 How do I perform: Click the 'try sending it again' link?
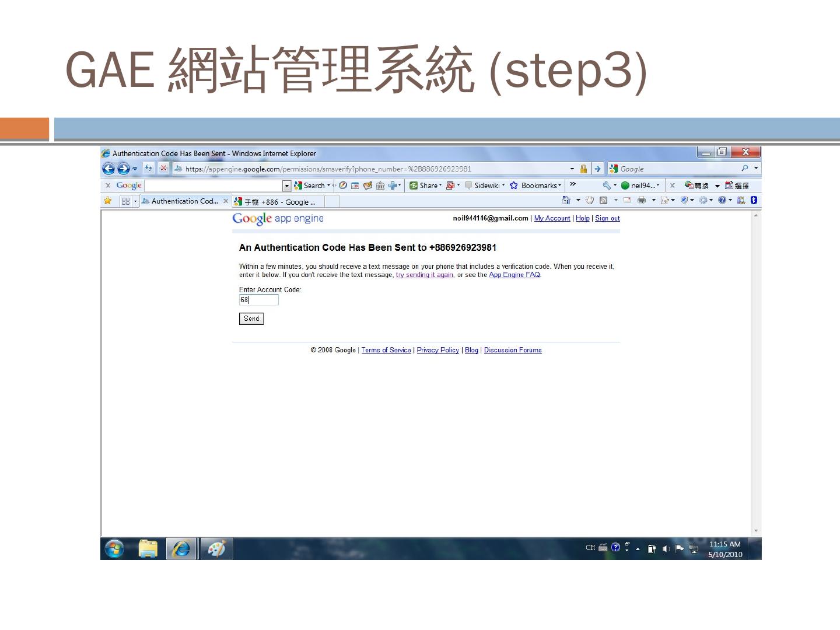[425, 275]
